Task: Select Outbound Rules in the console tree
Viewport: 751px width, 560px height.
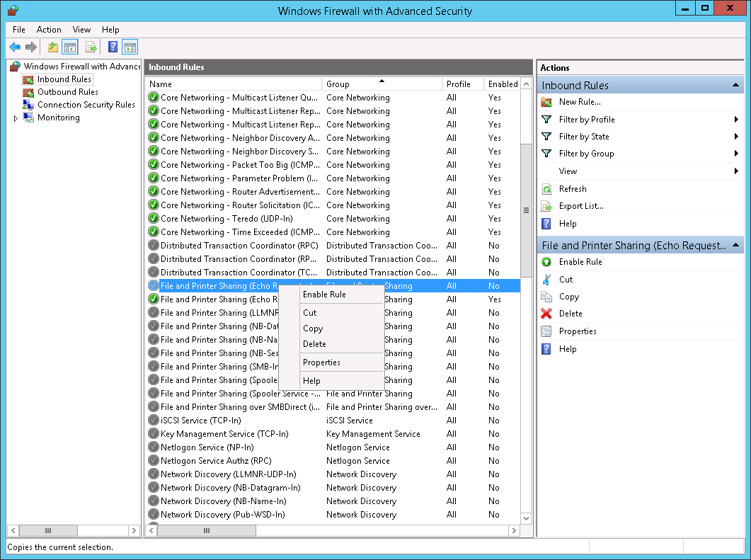Action: (67, 92)
